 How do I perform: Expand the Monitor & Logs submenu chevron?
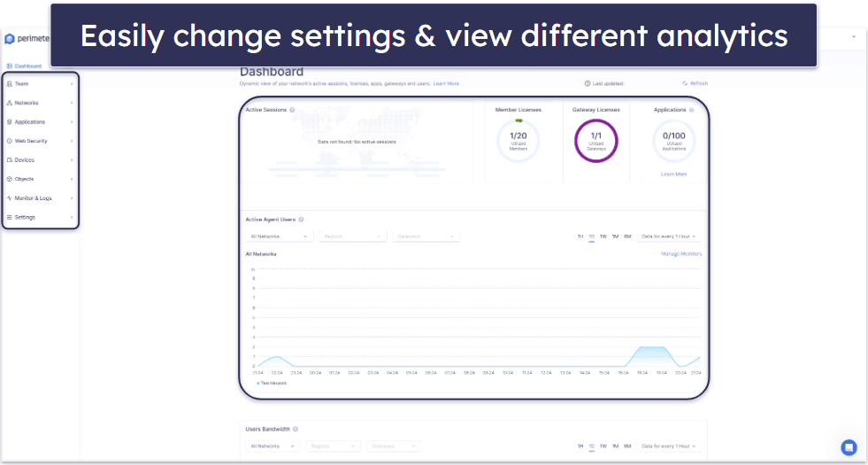pyautogui.click(x=72, y=198)
